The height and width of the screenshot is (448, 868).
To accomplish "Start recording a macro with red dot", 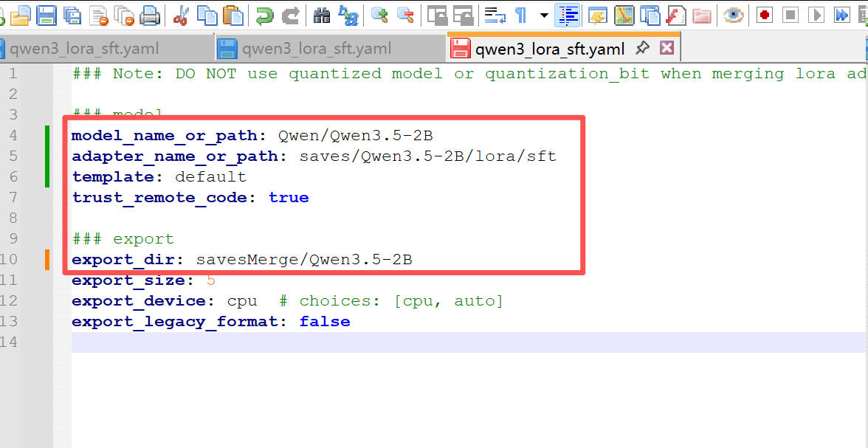I will click(765, 15).
